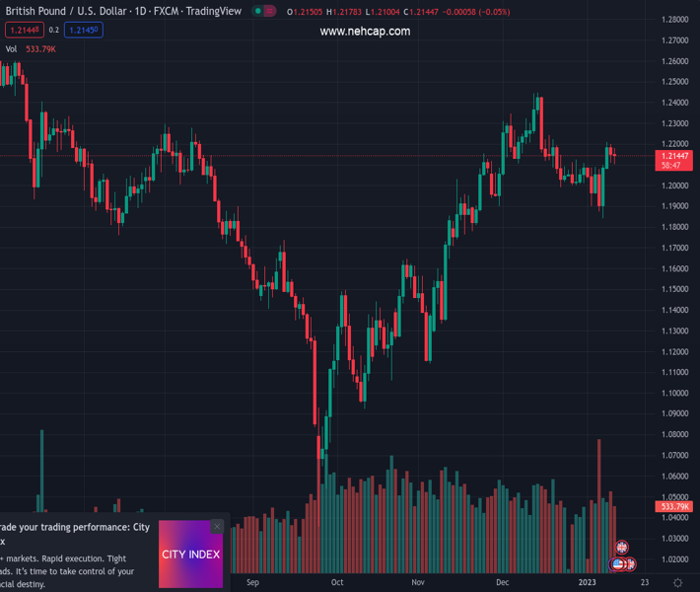
Task: Click the current price label 1.21447 on the axis
Action: click(x=675, y=156)
